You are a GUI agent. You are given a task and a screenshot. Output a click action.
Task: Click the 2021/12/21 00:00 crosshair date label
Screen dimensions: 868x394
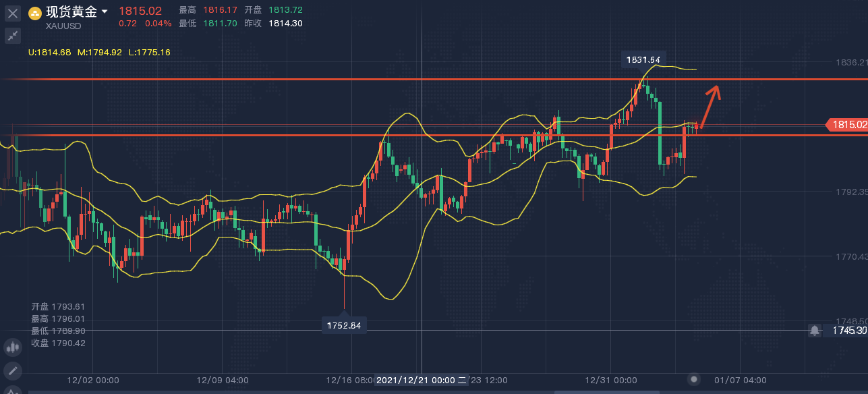(422, 381)
